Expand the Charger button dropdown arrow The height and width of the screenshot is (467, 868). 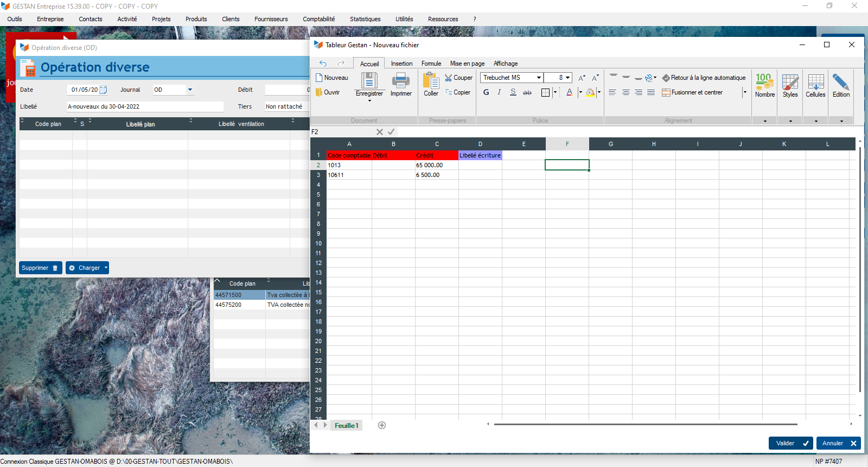(106, 268)
